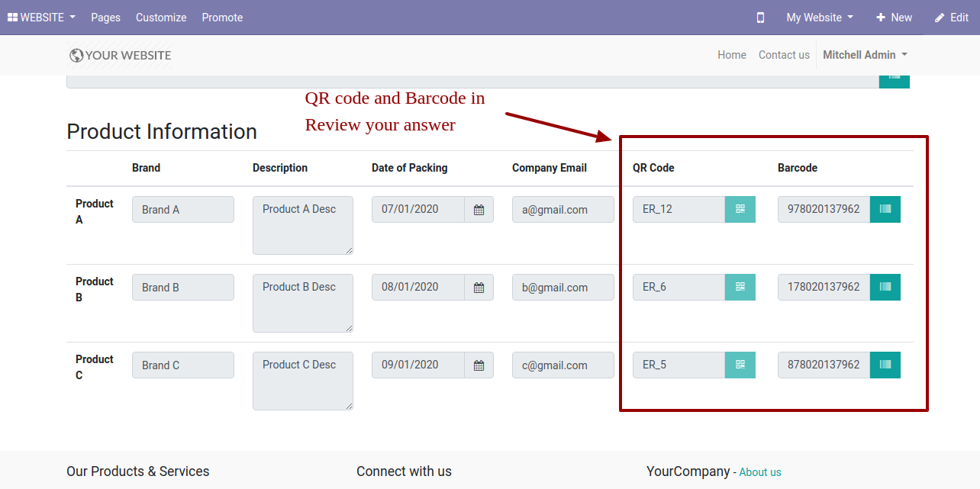
Task: Open the WEBSITE apps grid menu
Action: point(41,18)
